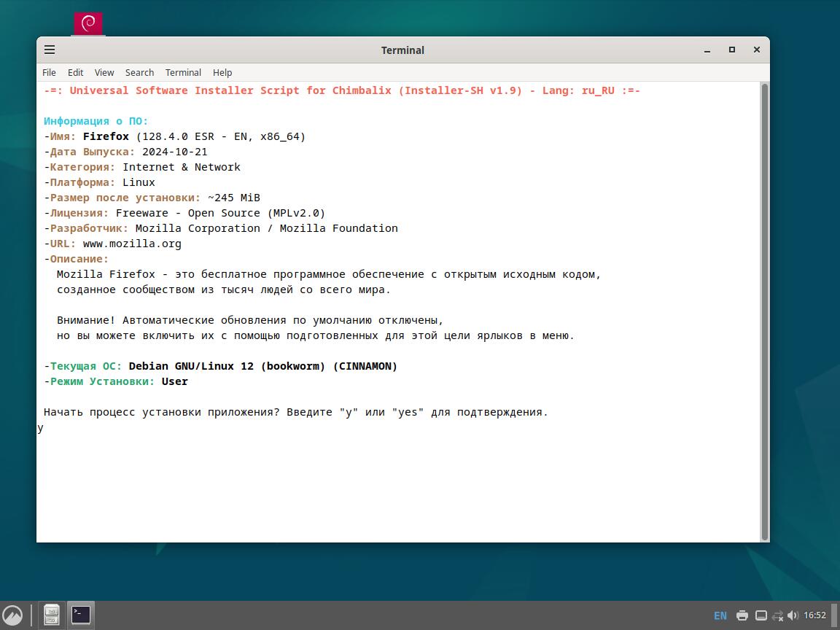
Task: Open the Terminal hamburger menu icon
Action: [x=50, y=50]
